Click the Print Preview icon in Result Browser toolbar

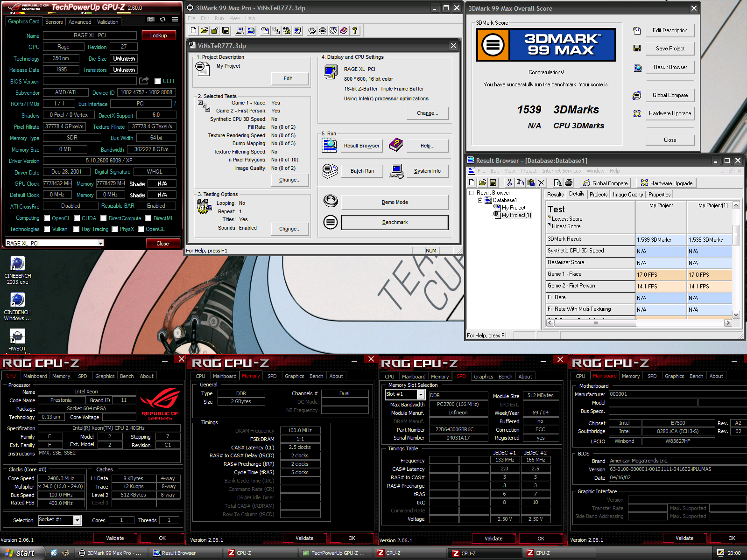point(557,182)
